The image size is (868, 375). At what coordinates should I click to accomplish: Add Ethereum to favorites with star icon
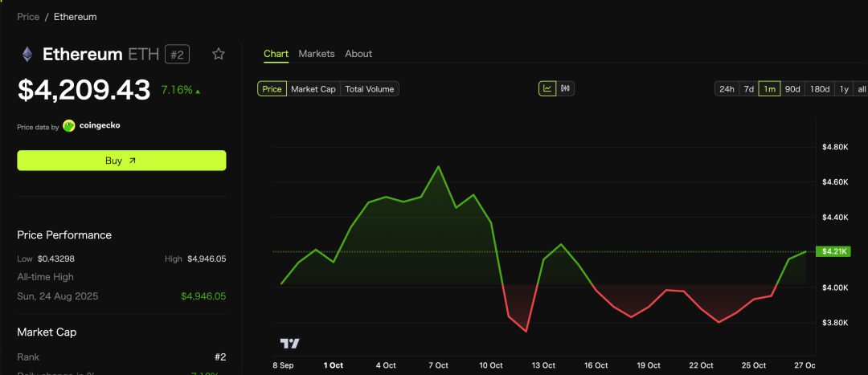(x=219, y=54)
